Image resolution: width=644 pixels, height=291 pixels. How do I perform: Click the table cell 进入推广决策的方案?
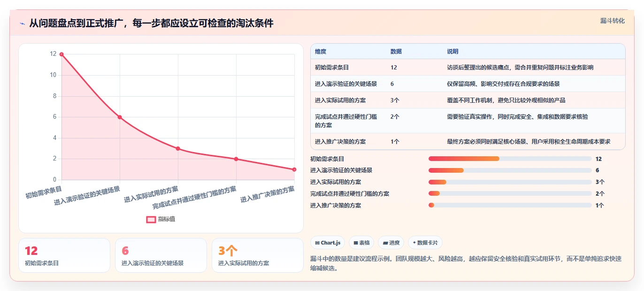click(340, 142)
